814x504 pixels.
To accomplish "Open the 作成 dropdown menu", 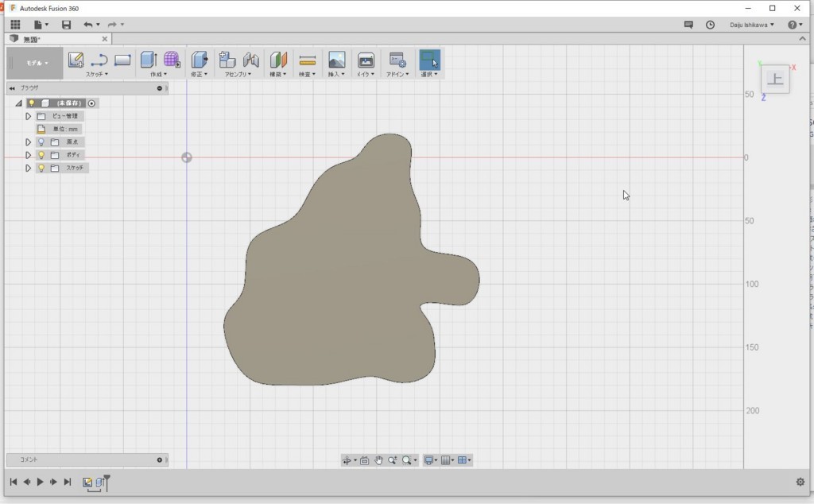I will tap(159, 74).
